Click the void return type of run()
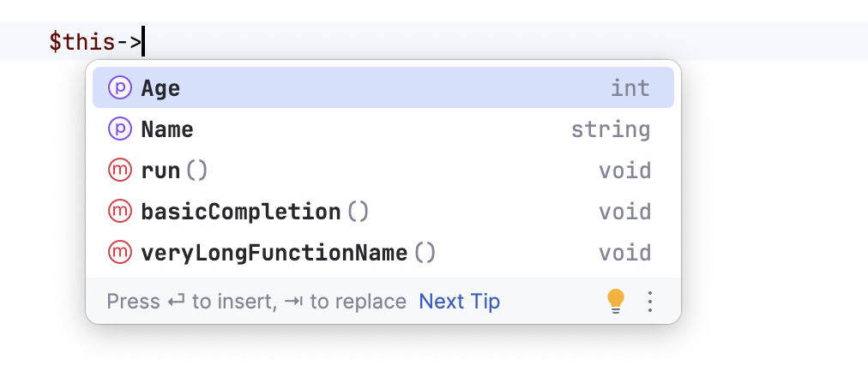 pyautogui.click(x=624, y=171)
